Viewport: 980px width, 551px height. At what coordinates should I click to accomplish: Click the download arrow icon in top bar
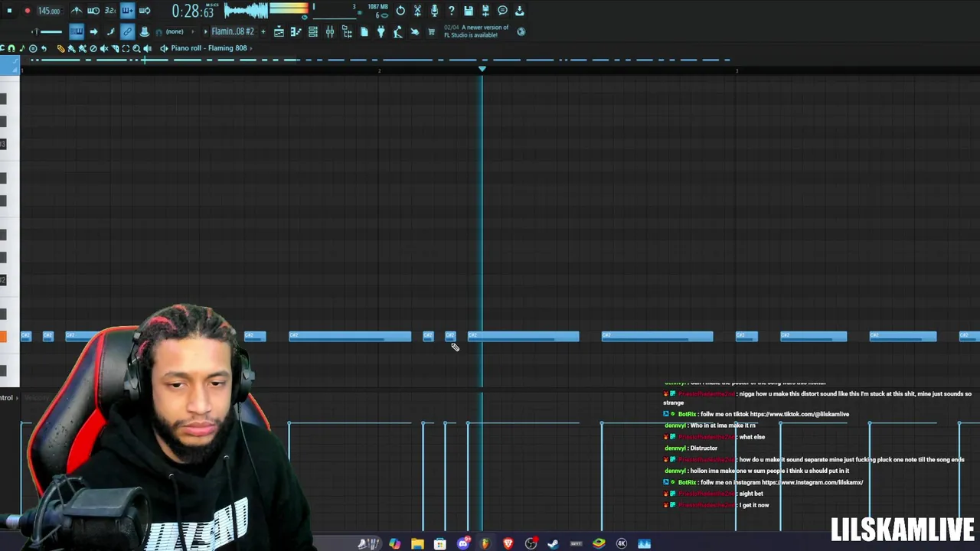[519, 11]
